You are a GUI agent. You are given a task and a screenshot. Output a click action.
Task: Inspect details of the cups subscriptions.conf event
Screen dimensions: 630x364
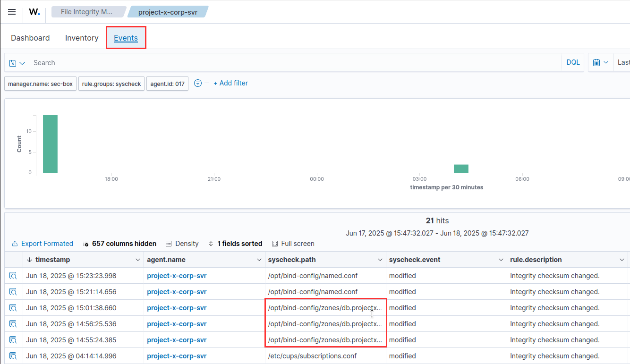[x=13, y=356]
